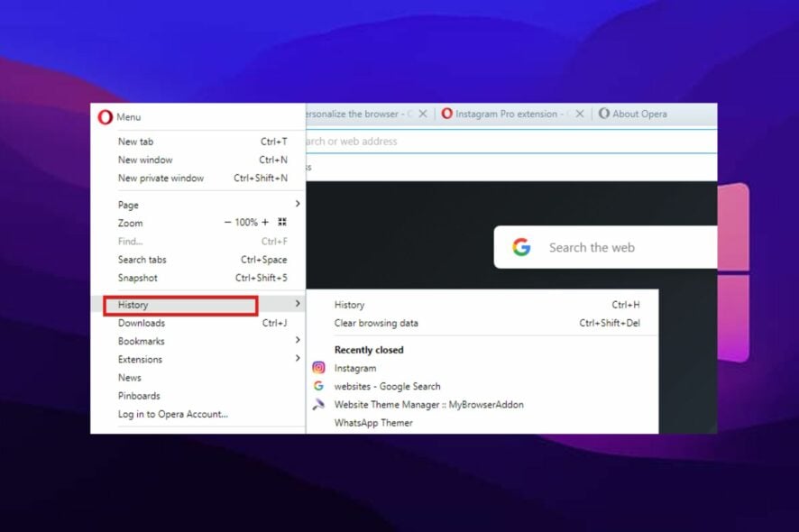Close the Instagram Pro extension tab
The height and width of the screenshot is (532, 799).
click(580, 115)
